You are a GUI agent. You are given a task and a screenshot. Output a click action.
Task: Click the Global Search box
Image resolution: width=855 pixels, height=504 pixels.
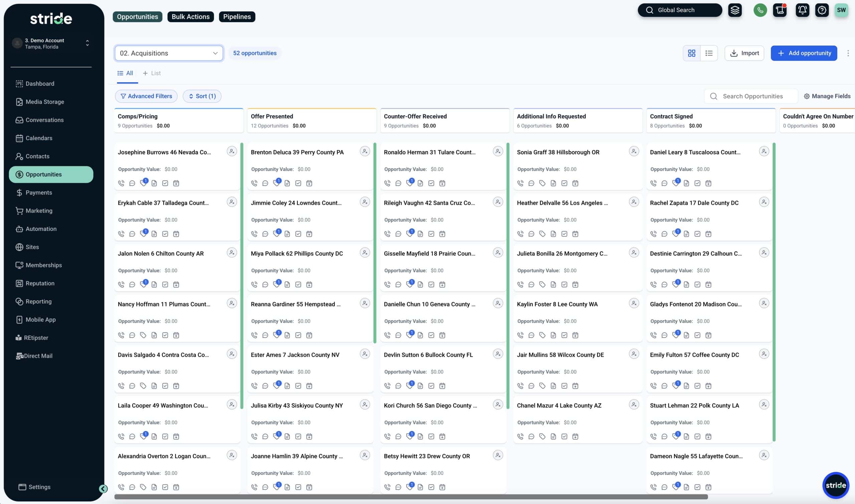pos(680,10)
